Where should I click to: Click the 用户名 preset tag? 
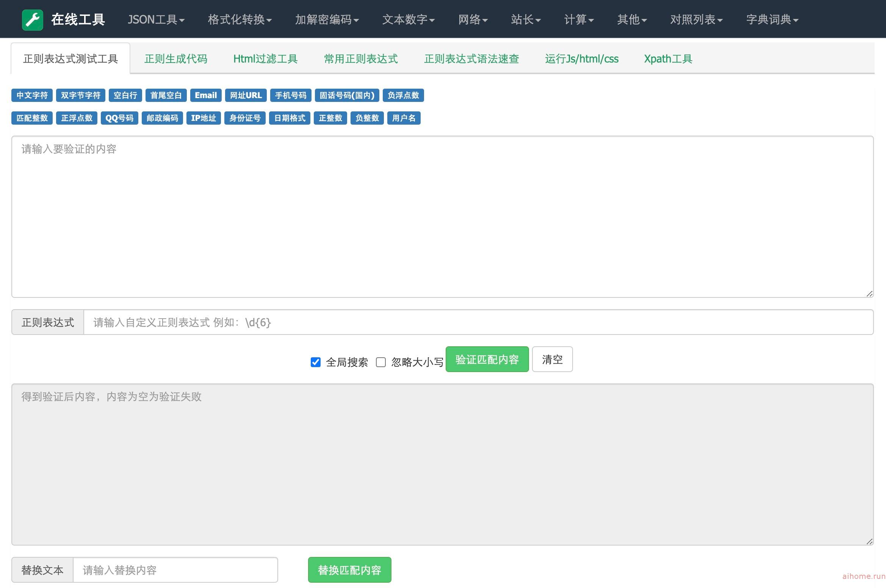pos(404,118)
